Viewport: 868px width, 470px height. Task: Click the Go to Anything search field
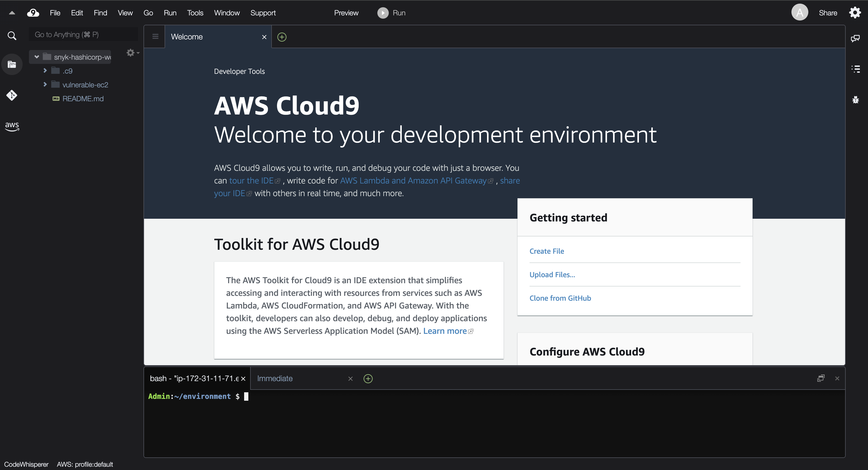click(83, 35)
